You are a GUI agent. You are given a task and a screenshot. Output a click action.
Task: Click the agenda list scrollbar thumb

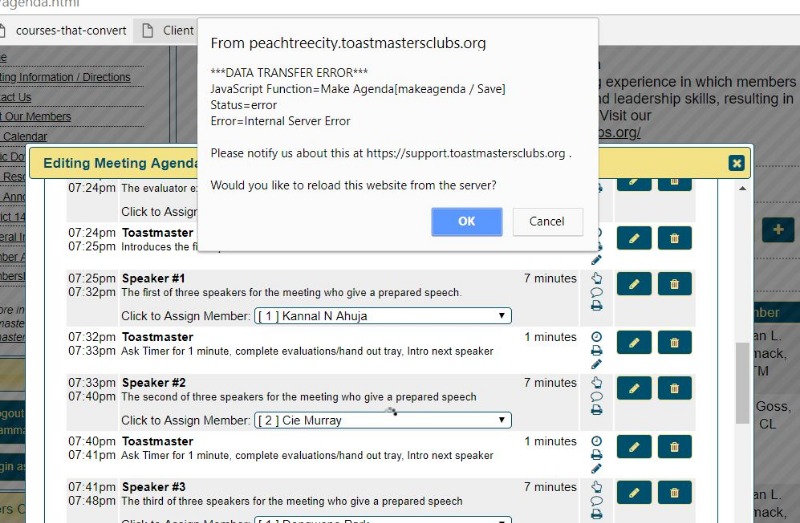tap(742, 383)
